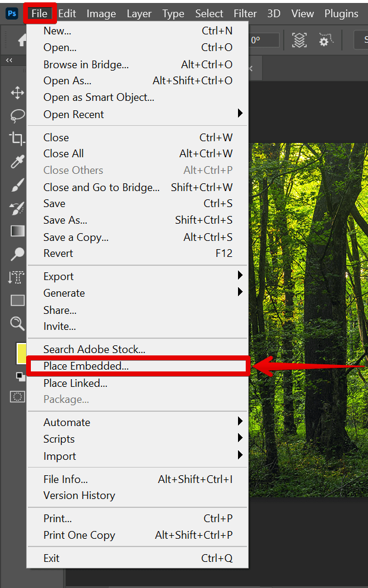Select the Crop tool
The height and width of the screenshot is (588, 368).
[17, 138]
